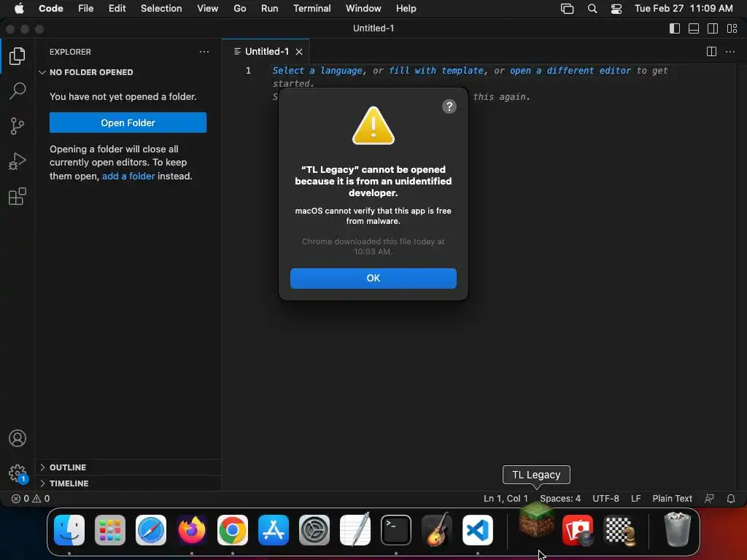Click the date and time in menu bar

(x=683, y=9)
